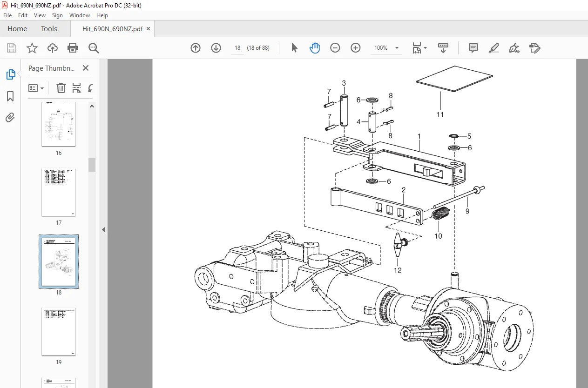Click the thumbnails panel vertical scrollbar
Screen dimensions: 588x388
pos(92,165)
